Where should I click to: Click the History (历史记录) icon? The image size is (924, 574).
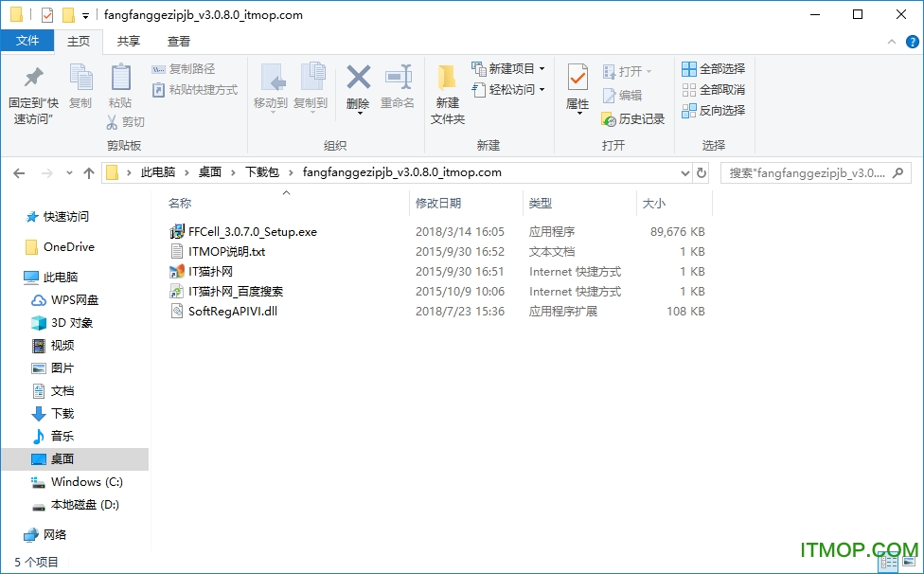point(609,119)
